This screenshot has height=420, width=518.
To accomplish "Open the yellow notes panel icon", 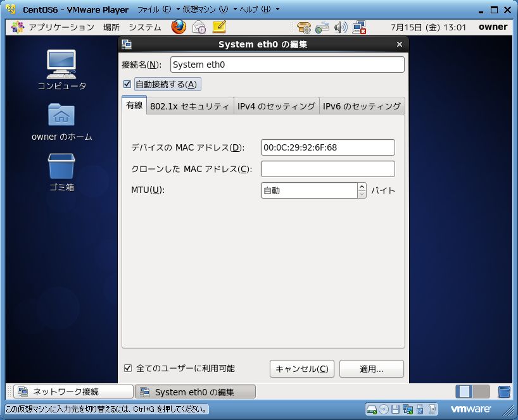I will (219, 27).
